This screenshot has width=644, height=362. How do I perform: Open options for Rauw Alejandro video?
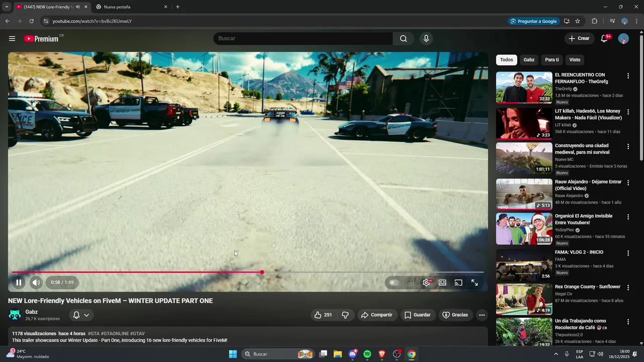tap(628, 183)
